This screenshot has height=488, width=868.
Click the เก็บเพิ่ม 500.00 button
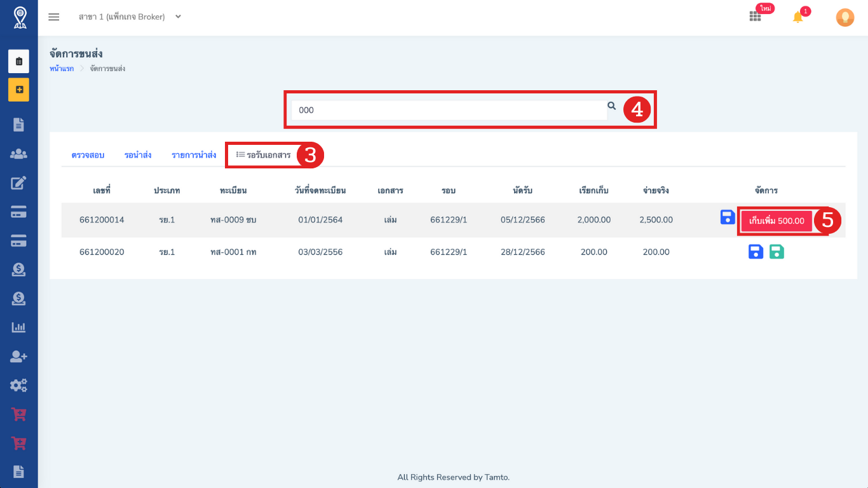(x=776, y=220)
